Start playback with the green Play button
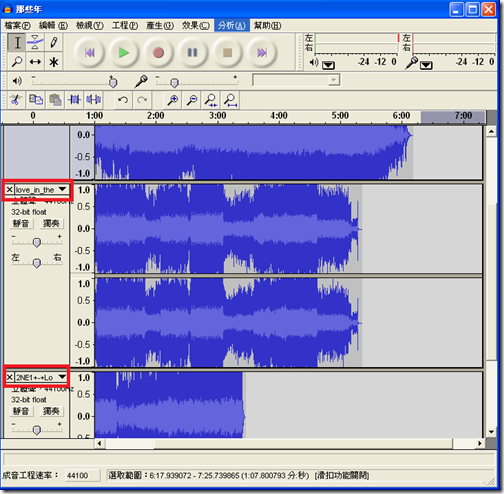The height and width of the screenshot is (494, 504). pyautogui.click(x=124, y=52)
